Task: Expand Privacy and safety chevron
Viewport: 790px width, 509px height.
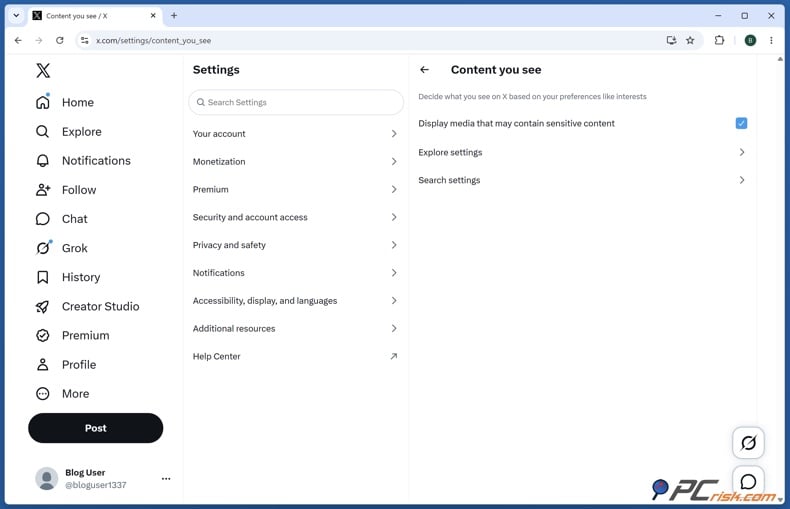Action: 394,245
